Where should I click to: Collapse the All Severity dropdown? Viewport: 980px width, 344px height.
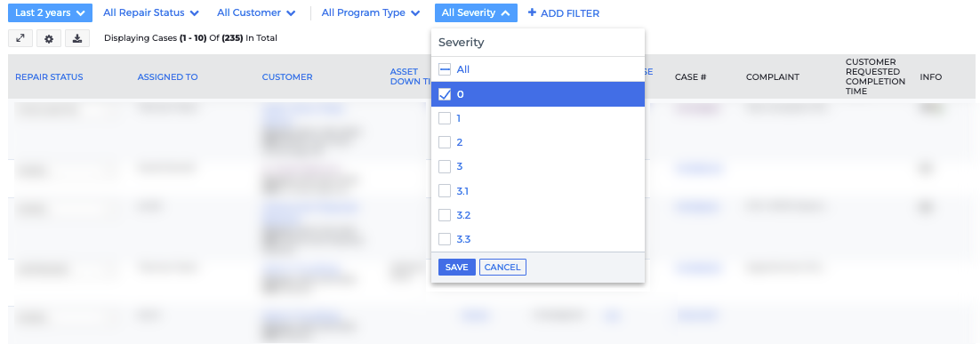click(477, 12)
